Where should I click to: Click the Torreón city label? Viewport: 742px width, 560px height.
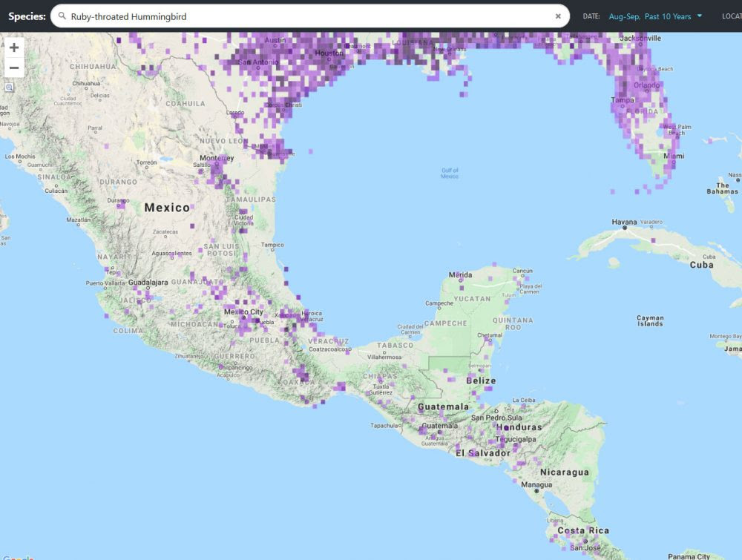(x=147, y=162)
